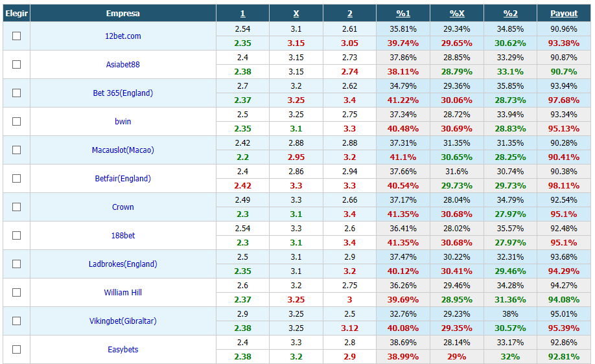This screenshot has width=595, height=364.
Task: Select the William Hill checkbox
Action: tap(16, 292)
